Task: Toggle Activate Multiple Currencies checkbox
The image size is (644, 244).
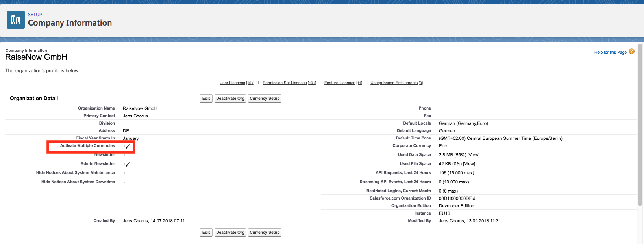Action: [x=127, y=146]
